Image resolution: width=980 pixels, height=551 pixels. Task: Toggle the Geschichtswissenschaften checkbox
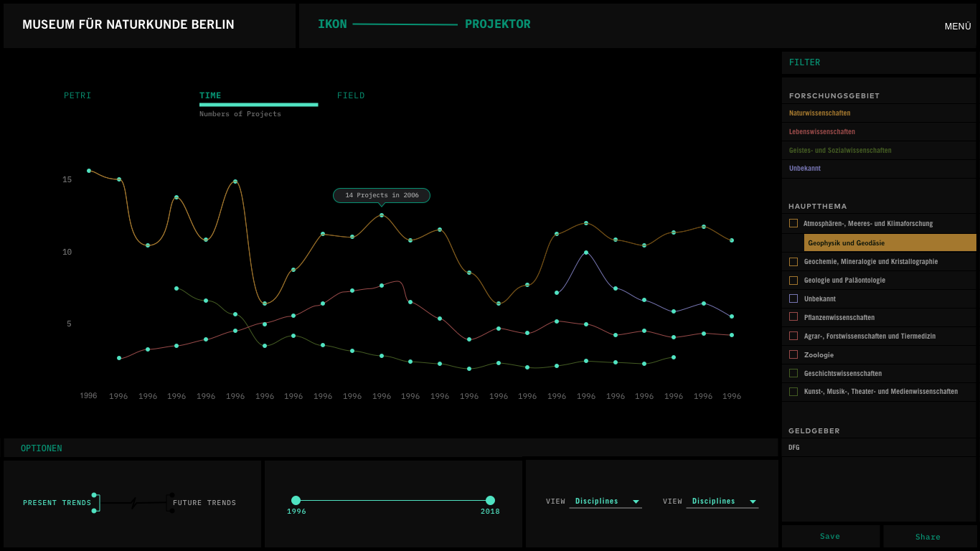[793, 373]
